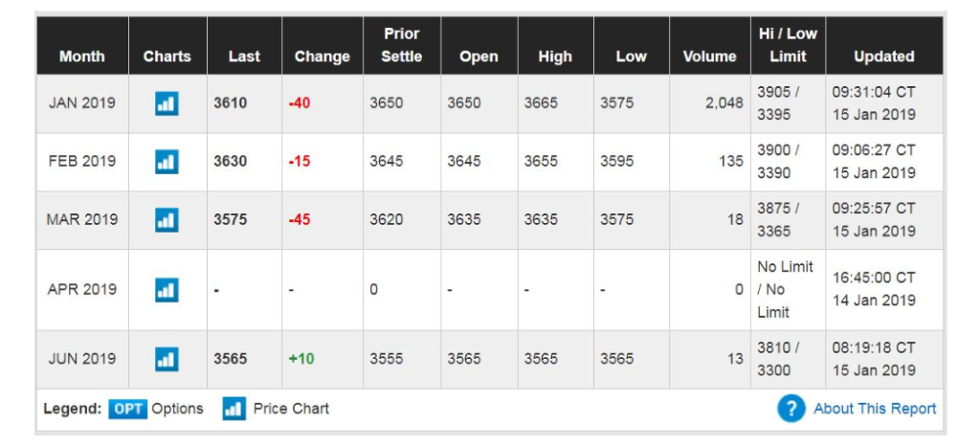Click the Updated column header
This screenshot has width=980, height=447.
883,56
